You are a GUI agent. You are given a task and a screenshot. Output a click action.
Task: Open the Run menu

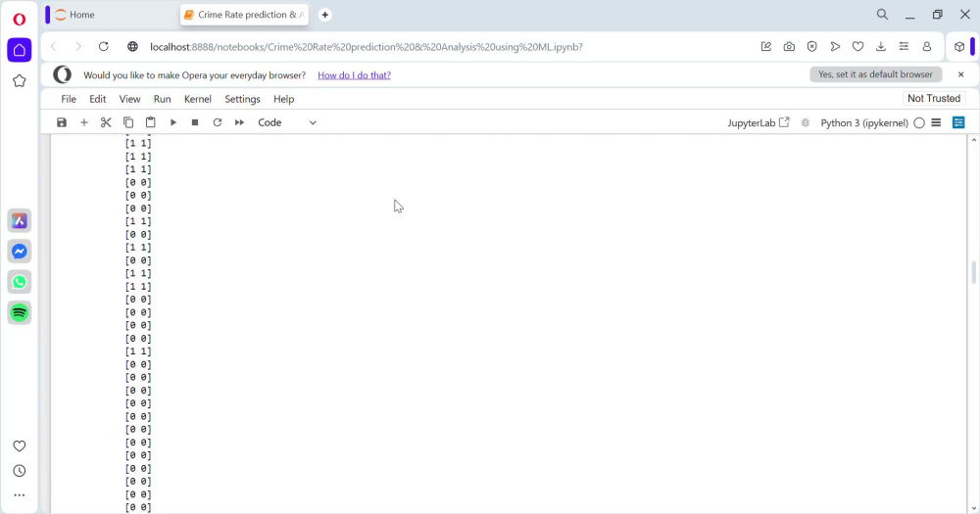pyautogui.click(x=162, y=99)
